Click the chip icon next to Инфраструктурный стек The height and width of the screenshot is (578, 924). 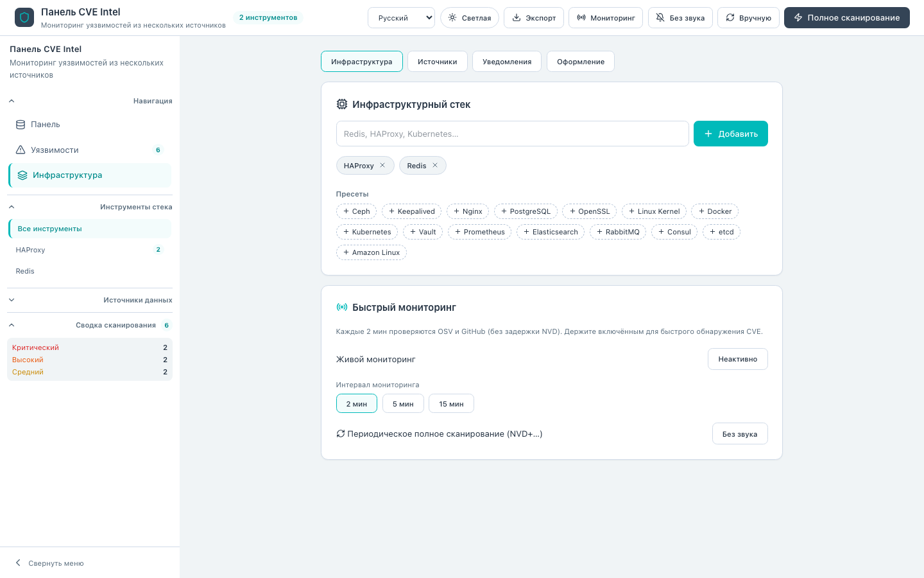pos(342,104)
